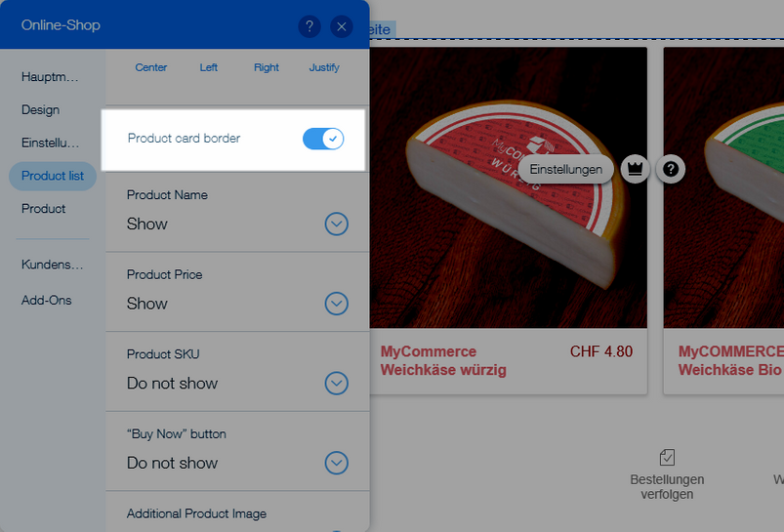Expand the Product SKU dropdown
The width and height of the screenshot is (784, 532).
tap(337, 383)
